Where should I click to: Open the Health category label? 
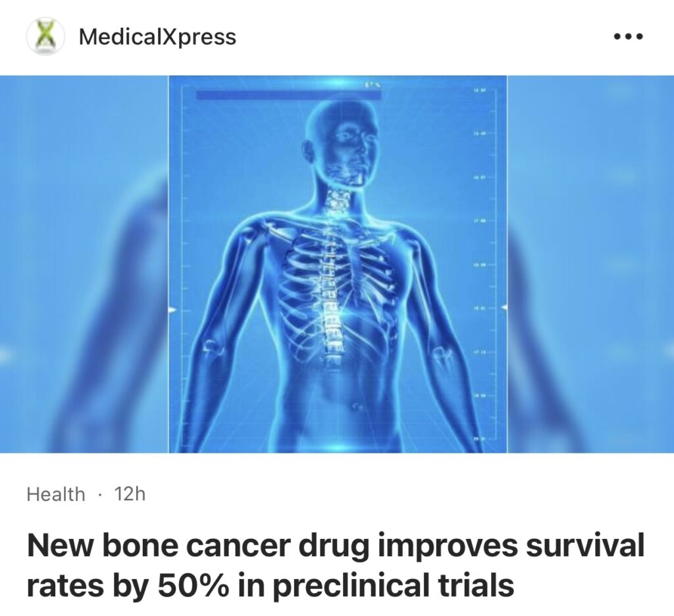tap(56, 494)
